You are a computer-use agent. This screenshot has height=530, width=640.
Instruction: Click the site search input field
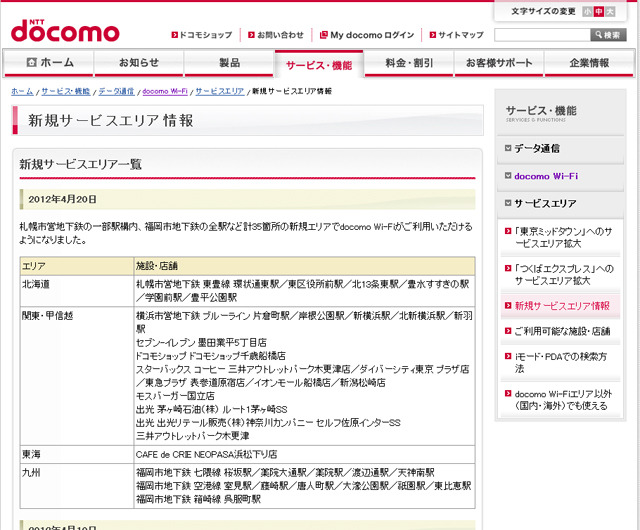[542, 35]
